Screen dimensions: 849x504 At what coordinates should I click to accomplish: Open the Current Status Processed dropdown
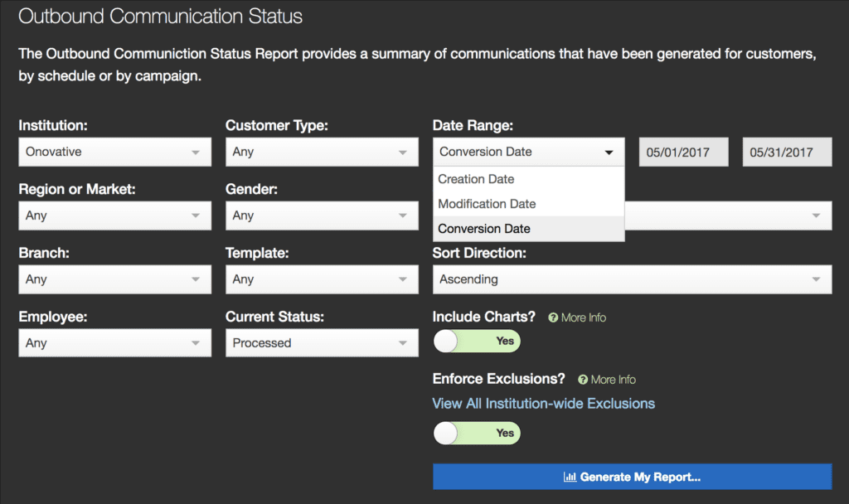tap(322, 342)
